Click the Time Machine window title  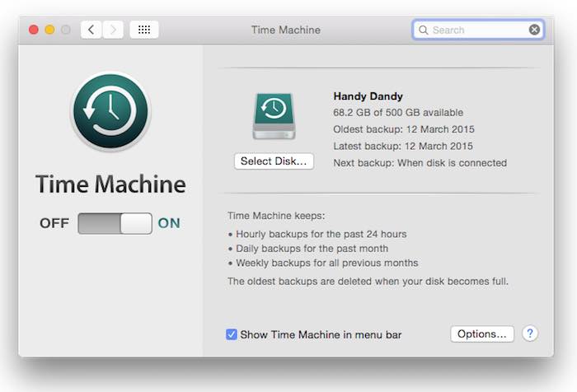(x=286, y=30)
